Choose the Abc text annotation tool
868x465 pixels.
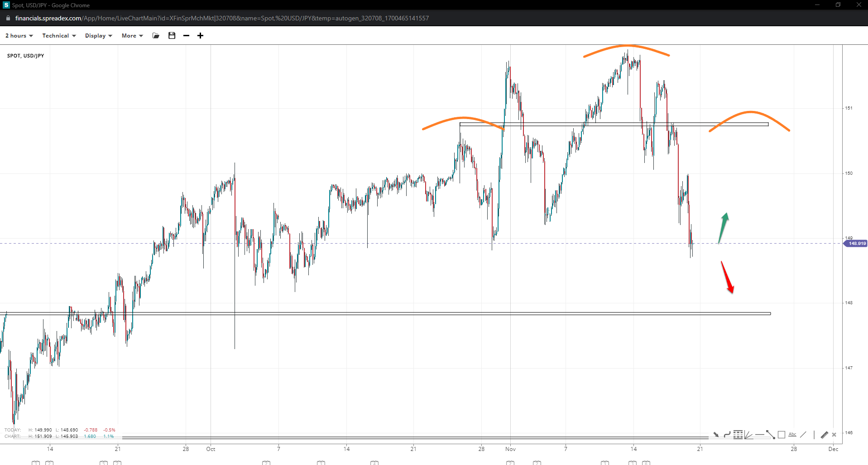click(792, 435)
